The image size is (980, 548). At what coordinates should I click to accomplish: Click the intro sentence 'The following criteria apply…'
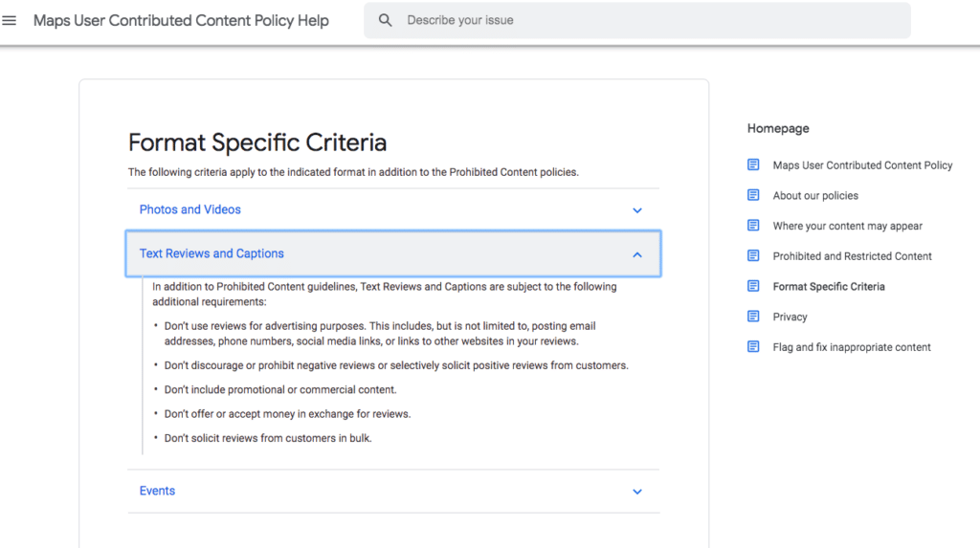pyautogui.click(x=353, y=172)
